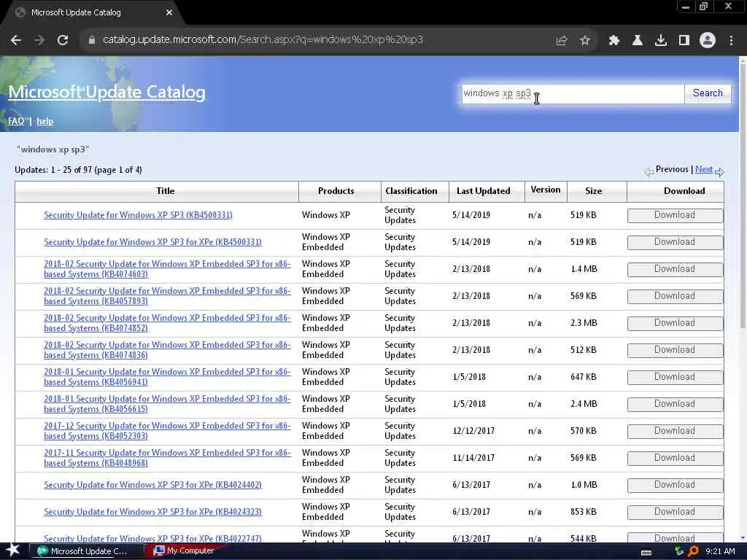Click the vertical scrollbar thumb
Image resolution: width=747 pixels, height=560 pixels.
click(x=743, y=195)
